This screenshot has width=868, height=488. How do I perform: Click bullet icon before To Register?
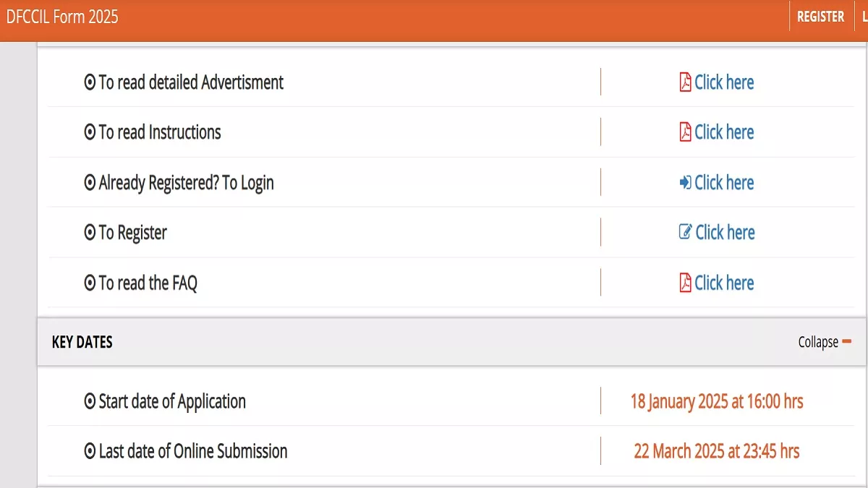point(90,233)
